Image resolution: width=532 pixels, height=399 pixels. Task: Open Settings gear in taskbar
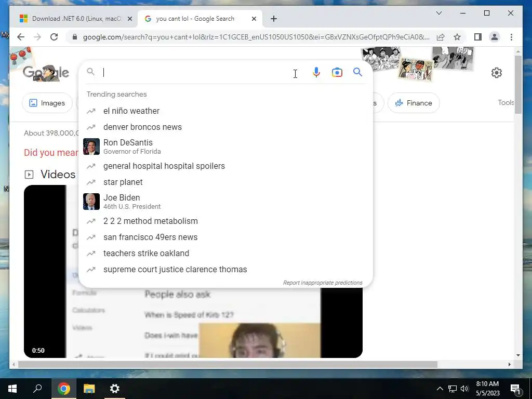(115, 389)
